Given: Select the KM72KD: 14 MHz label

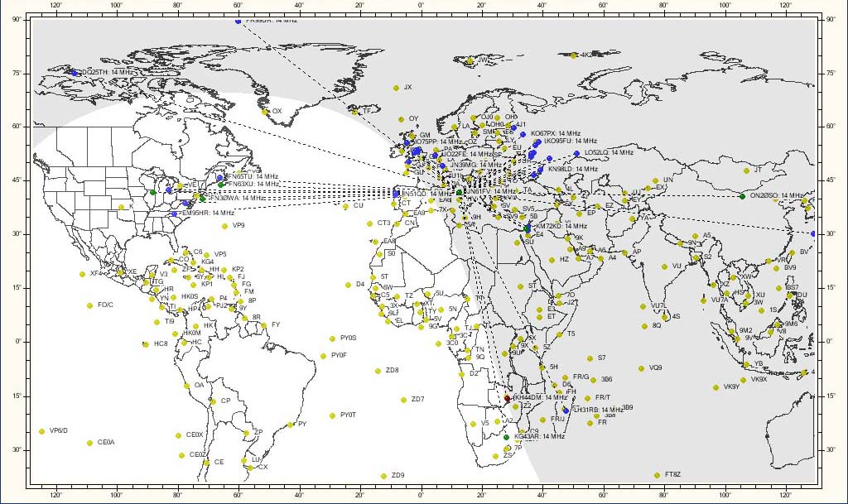Looking at the screenshot, I should click(x=561, y=226).
